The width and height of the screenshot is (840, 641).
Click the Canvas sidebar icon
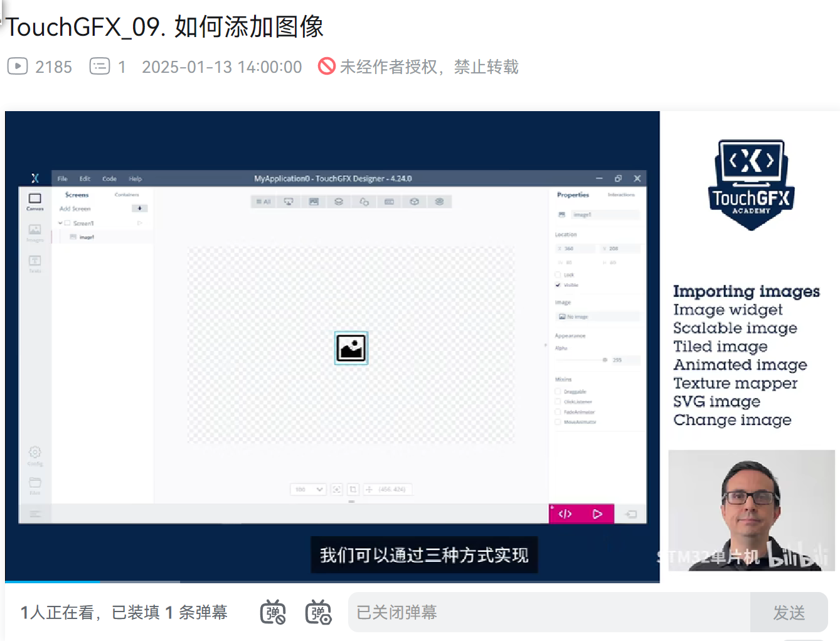[x=35, y=201]
